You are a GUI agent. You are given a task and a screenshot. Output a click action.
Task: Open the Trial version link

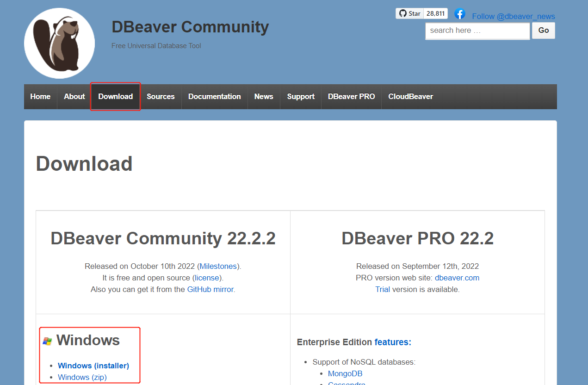pos(383,290)
